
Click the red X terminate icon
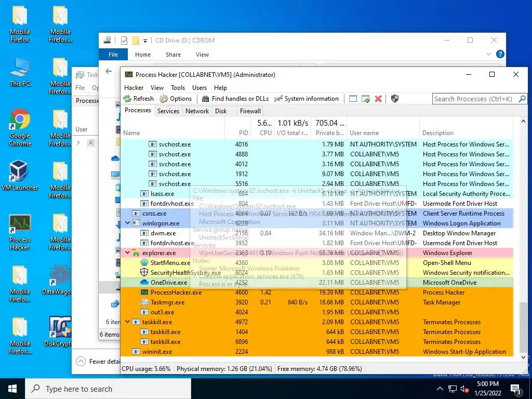pyautogui.click(x=378, y=99)
